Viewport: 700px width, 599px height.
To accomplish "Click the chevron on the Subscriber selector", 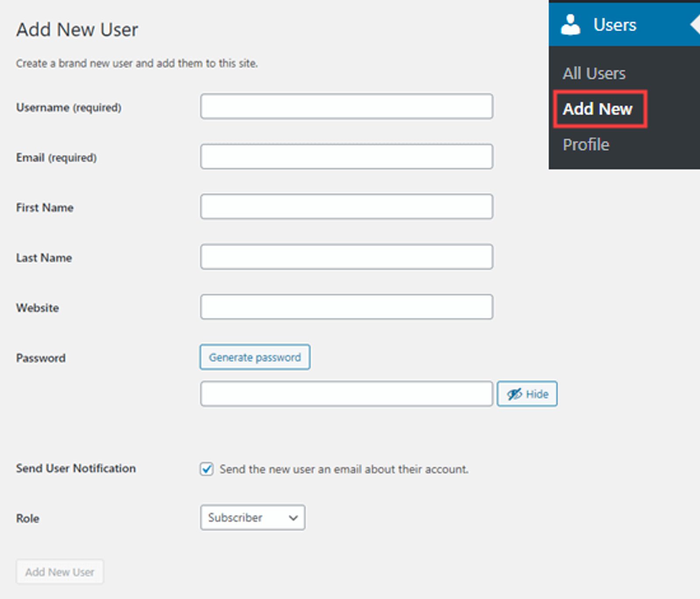I will click(292, 518).
